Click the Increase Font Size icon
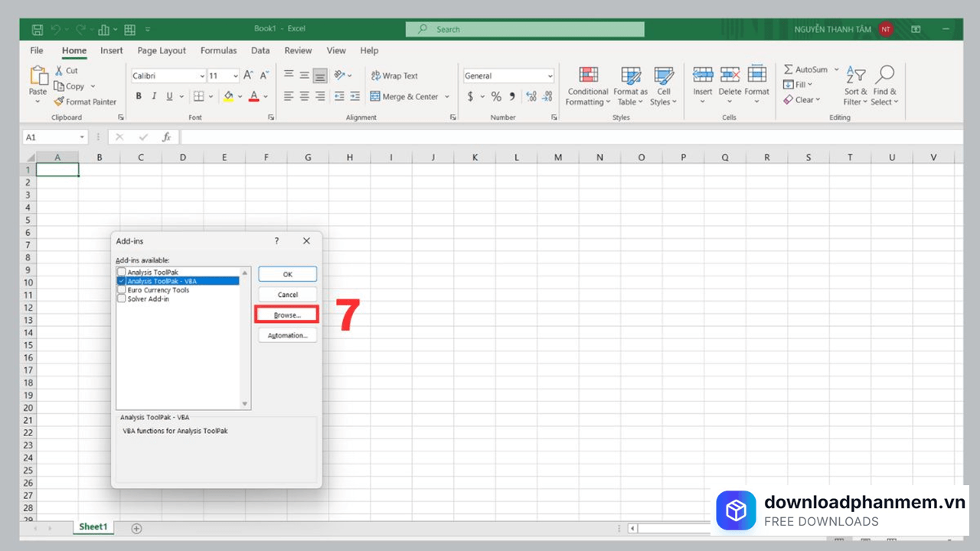The width and height of the screenshot is (980, 551). coord(248,76)
